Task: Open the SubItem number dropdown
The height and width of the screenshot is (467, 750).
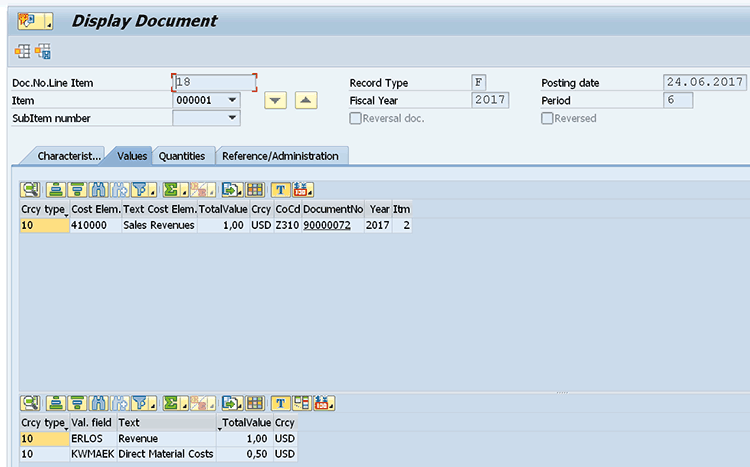Action: 232,118
